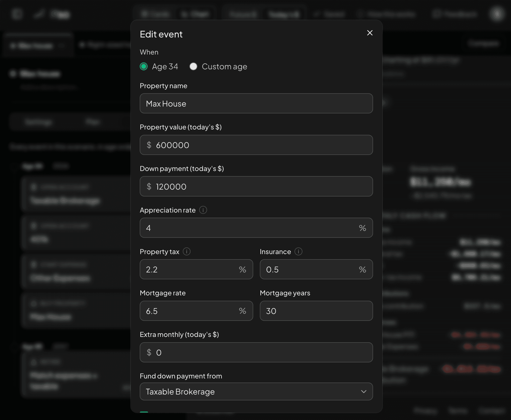
Task: Click the Insurance percentage input
Action: [316, 269]
